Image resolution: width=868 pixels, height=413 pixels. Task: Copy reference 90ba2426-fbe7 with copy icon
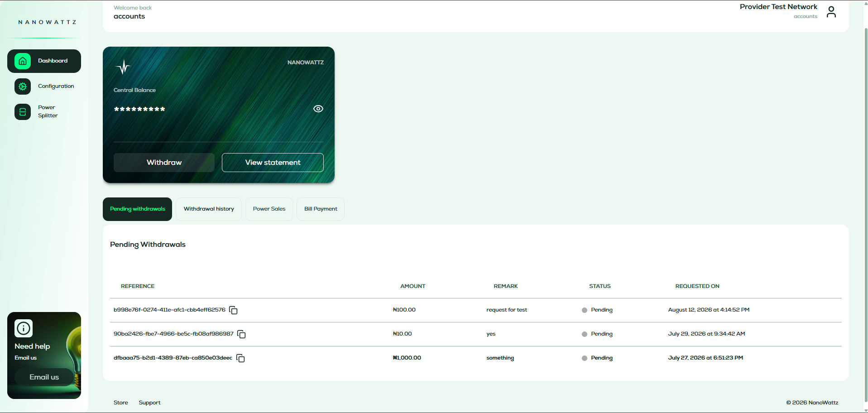coord(241,334)
